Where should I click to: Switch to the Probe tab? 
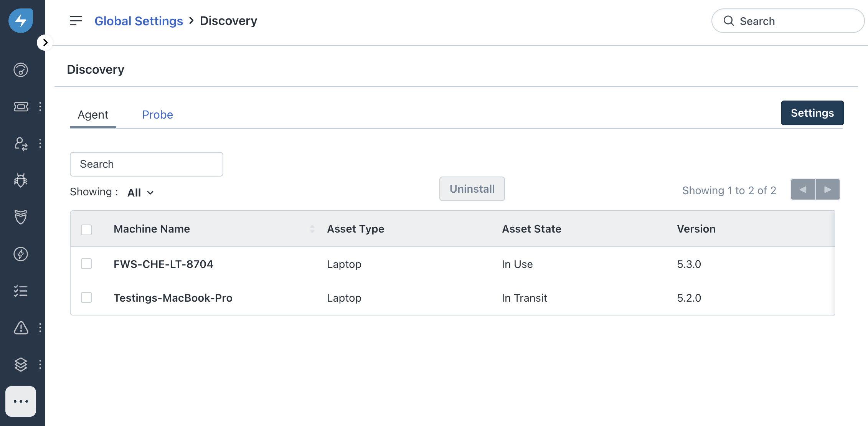[x=157, y=115]
